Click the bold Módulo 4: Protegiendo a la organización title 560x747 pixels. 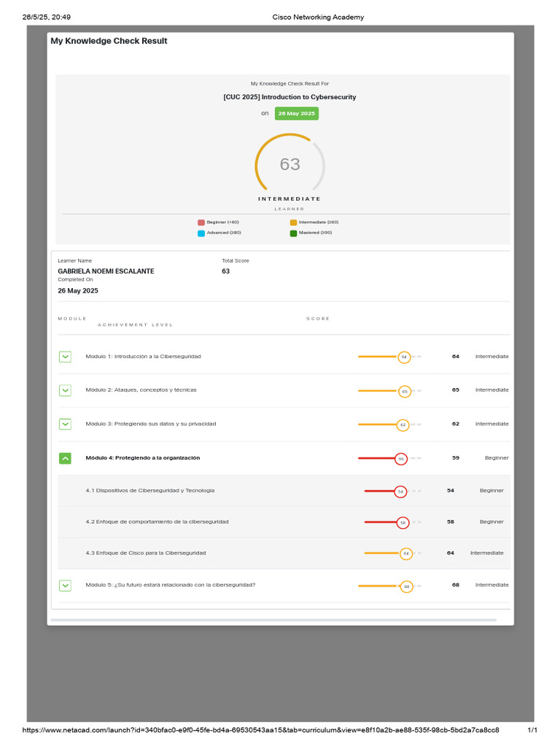(143, 458)
